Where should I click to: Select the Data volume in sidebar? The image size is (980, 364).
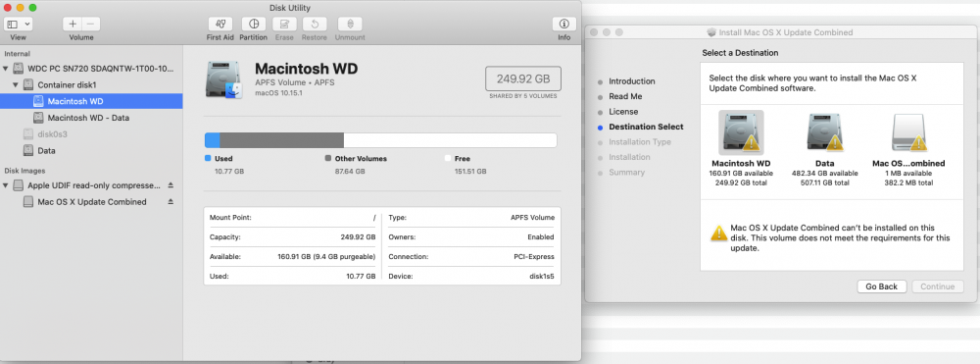91,151
